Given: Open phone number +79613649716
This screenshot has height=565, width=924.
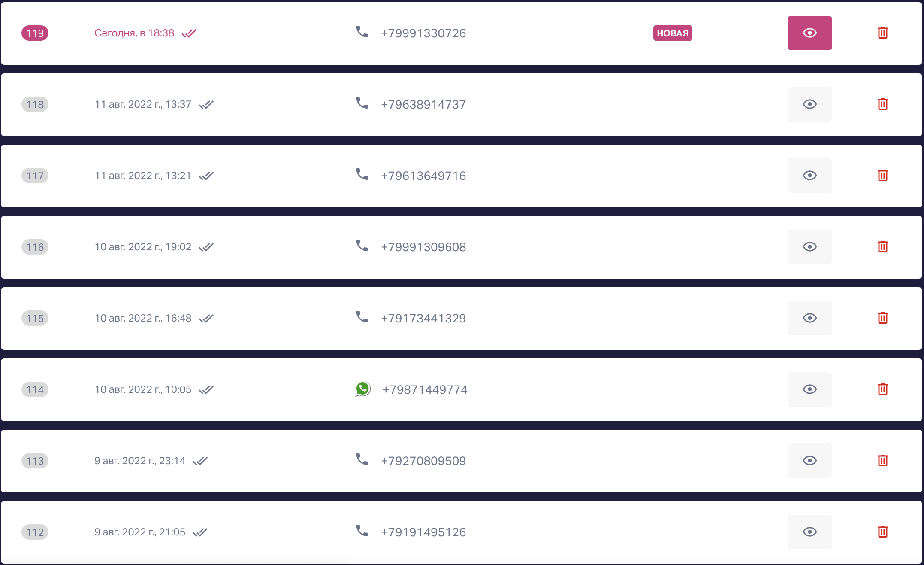Looking at the screenshot, I should click(x=423, y=176).
